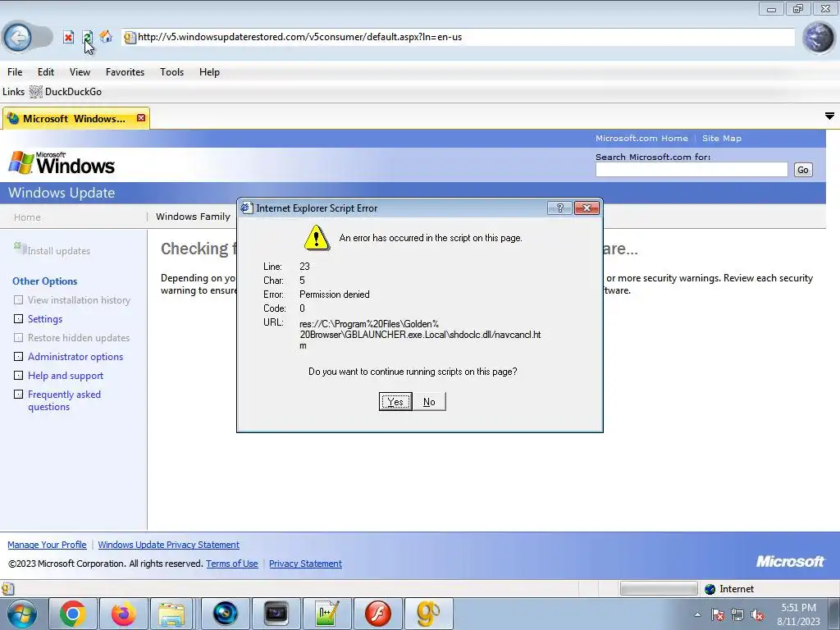840x630 pixels.
Task: Close the Microsoft Windows tab
Action: pos(141,118)
